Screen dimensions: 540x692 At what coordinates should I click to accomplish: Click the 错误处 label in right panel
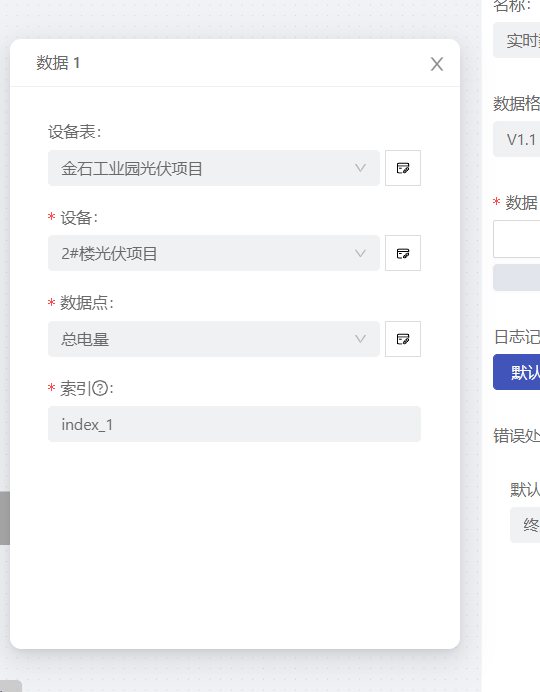pos(517,436)
